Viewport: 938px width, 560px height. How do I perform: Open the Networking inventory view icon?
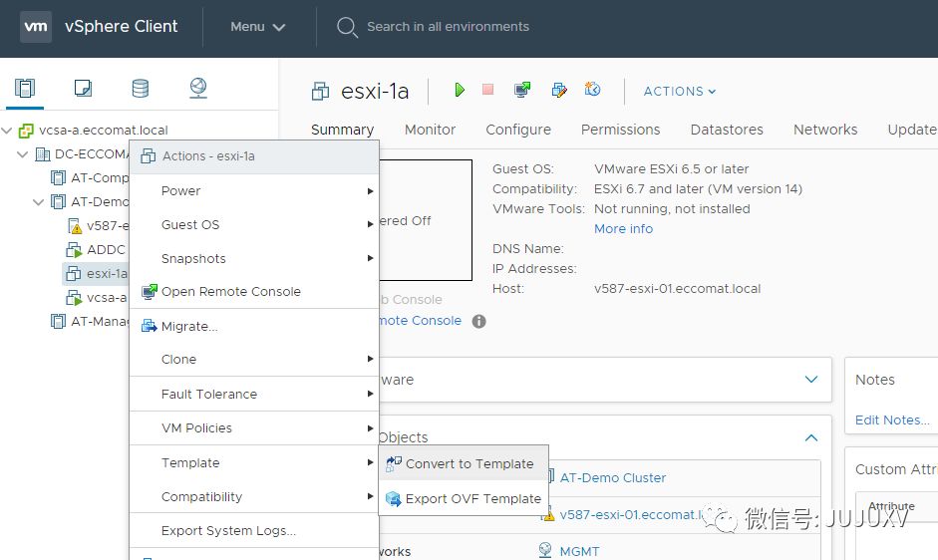198,89
